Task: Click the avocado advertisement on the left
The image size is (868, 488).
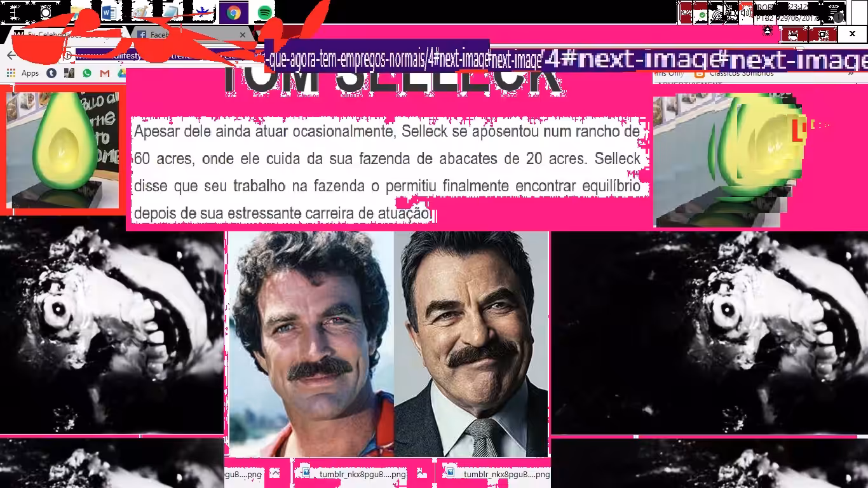Action: pos(62,150)
